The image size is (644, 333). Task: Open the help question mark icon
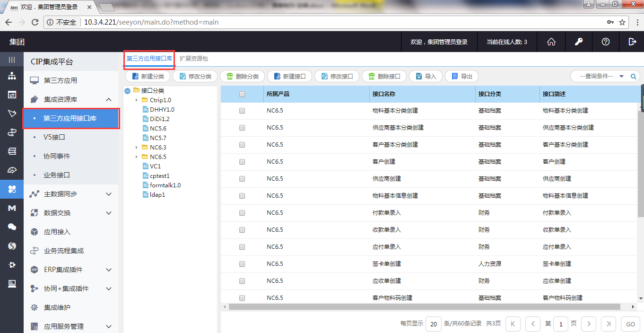(x=605, y=42)
